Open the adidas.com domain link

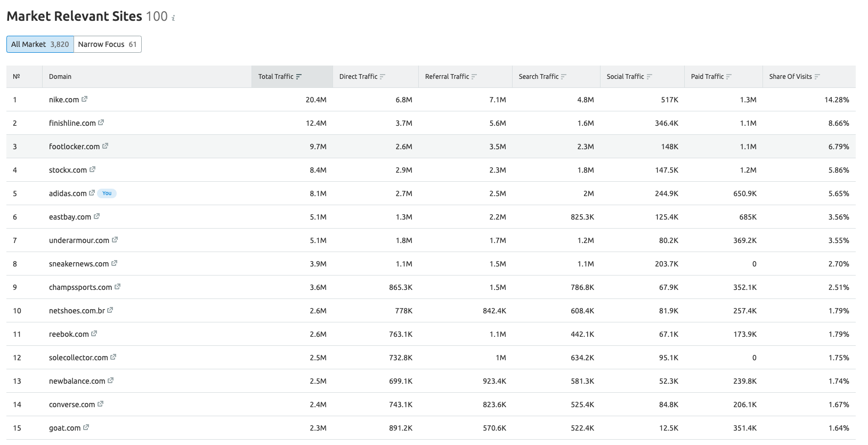tap(68, 193)
